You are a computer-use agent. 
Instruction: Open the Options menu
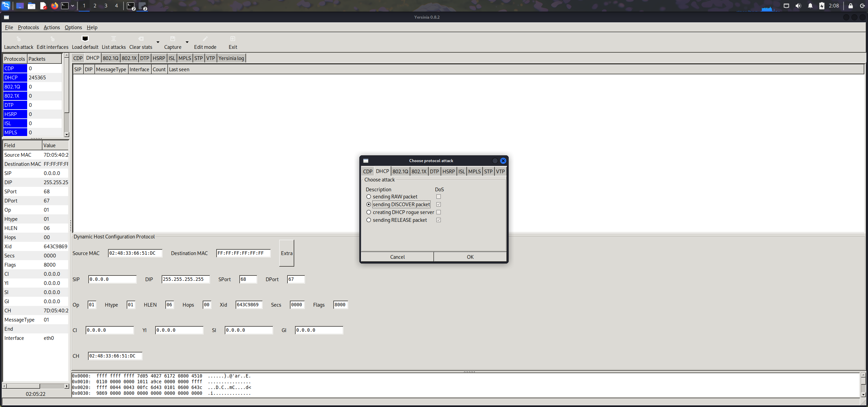[x=73, y=27]
